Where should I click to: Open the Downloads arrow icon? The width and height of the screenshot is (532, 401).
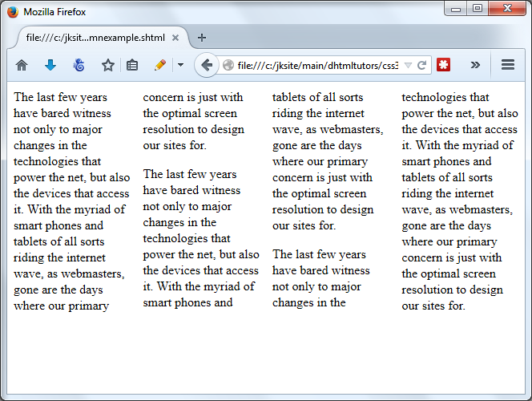click(50, 65)
